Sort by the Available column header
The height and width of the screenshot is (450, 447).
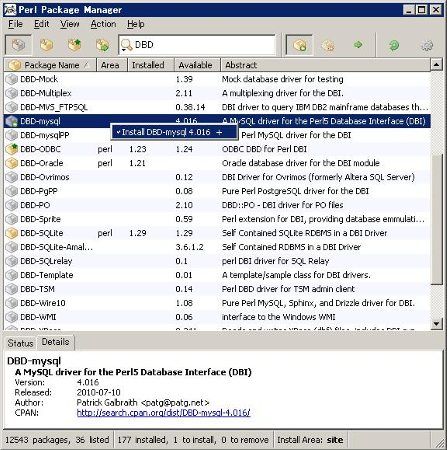coord(198,65)
